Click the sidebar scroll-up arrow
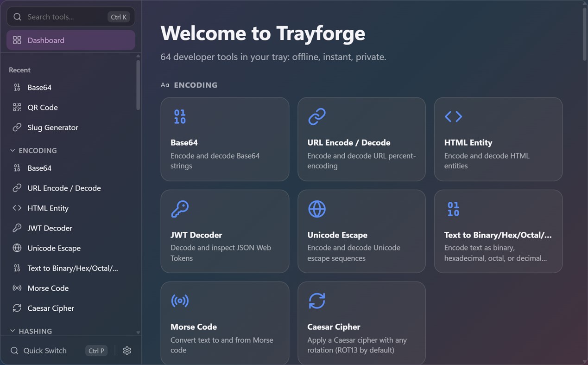The image size is (588, 365). point(138,56)
